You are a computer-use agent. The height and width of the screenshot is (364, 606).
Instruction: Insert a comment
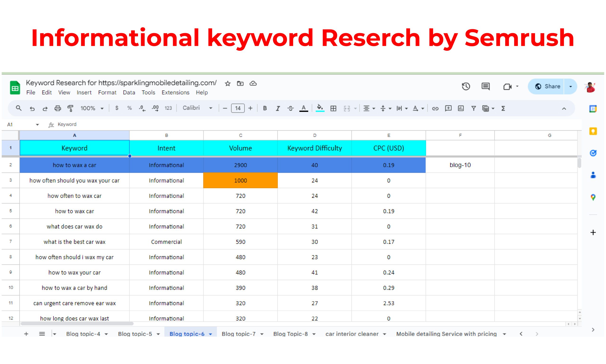(448, 108)
